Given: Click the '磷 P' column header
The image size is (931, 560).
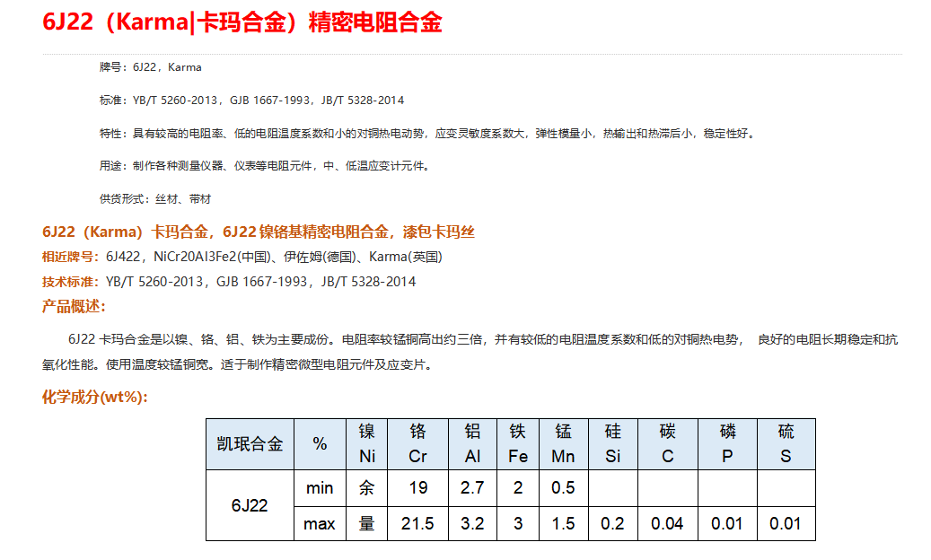Looking at the screenshot, I should (727, 444).
